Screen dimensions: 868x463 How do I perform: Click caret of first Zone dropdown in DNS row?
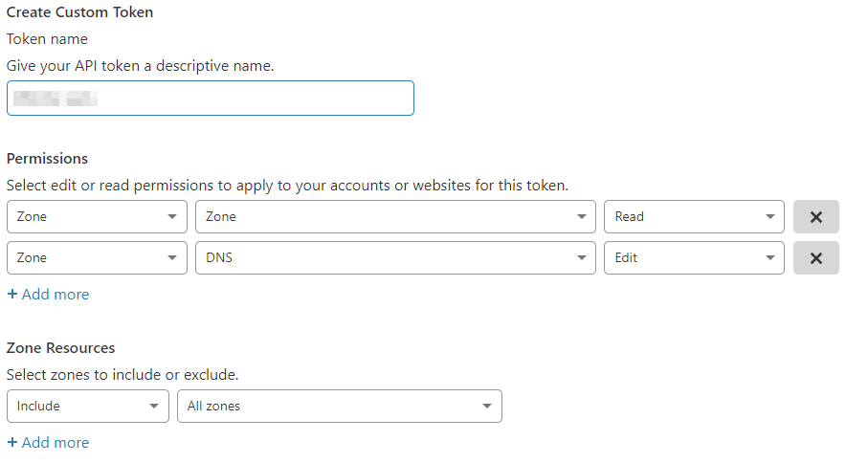pyautogui.click(x=172, y=258)
